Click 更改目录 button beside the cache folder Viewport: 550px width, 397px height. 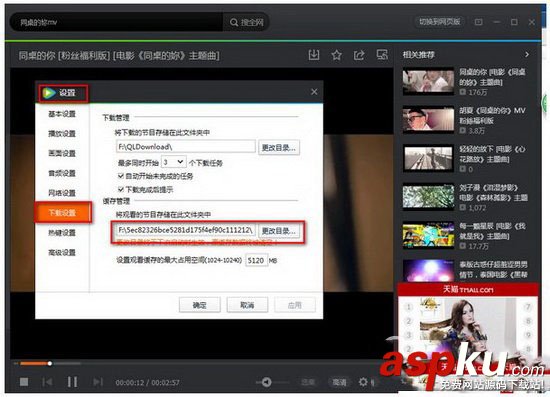pos(279,231)
